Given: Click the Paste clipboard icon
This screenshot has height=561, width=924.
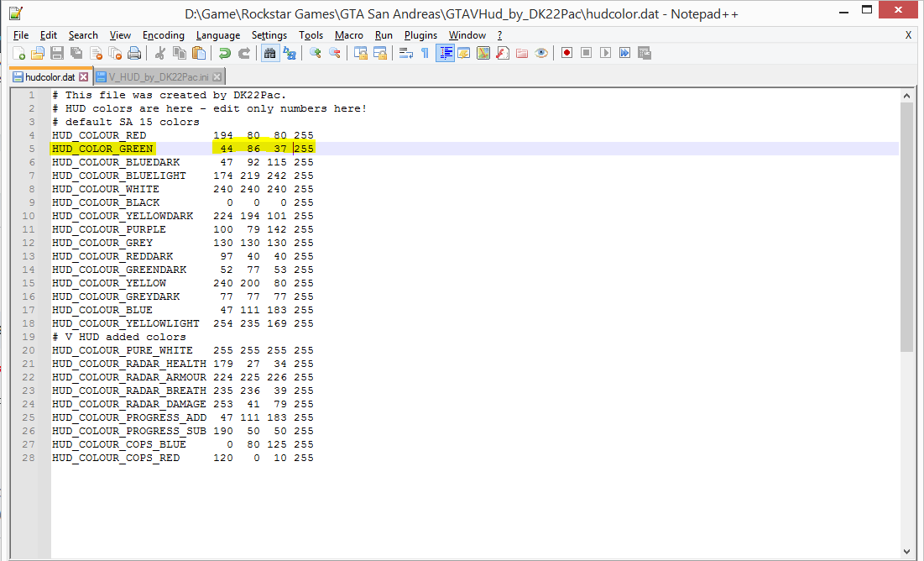Looking at the screenshot, I should pos(199,53).
